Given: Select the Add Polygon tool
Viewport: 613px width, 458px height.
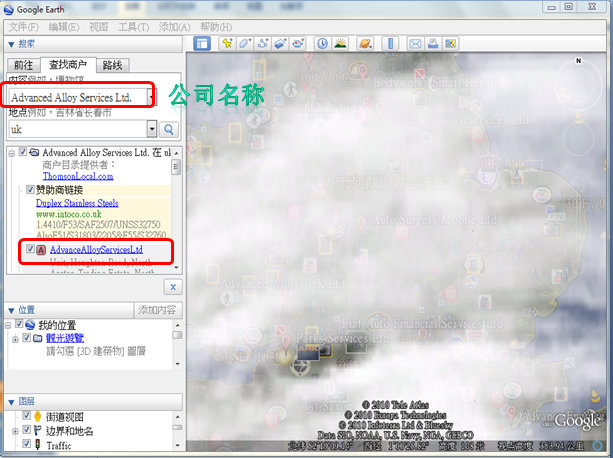Looking at the screenshot, I should tap(245, 43).
